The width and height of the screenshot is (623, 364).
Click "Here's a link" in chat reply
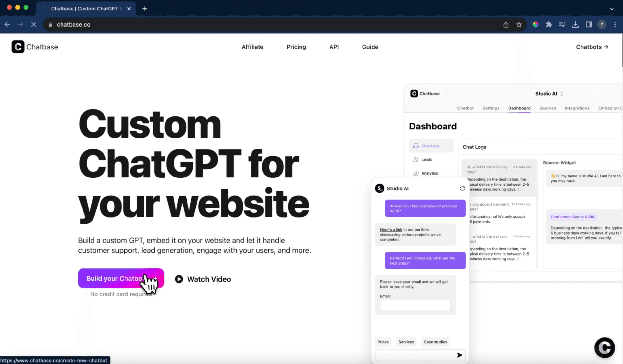pyautogui.click(x=391, y=230)
